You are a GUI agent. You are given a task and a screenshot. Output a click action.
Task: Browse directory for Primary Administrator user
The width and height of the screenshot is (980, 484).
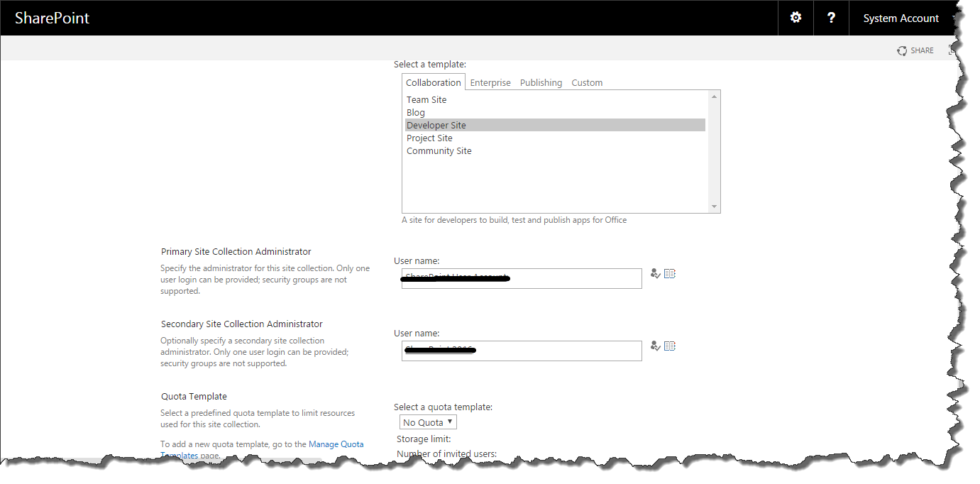point(670,274)
